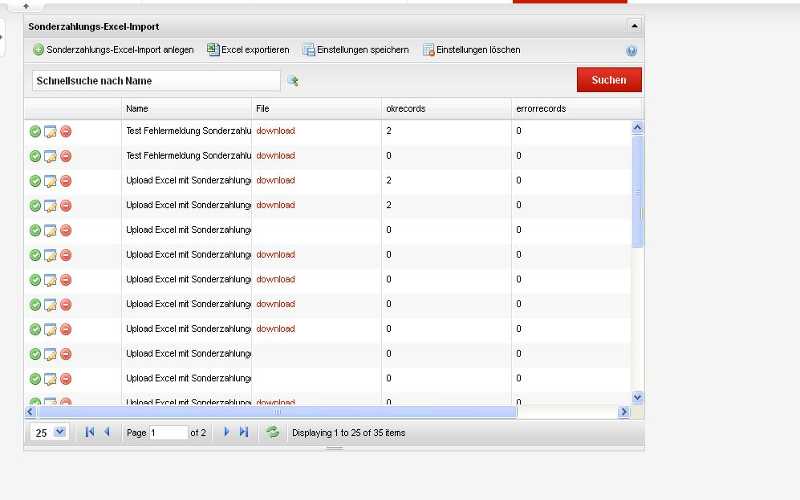Click edit icon of Test Fehlermeldung row with okrecords 2
800x500 pixels.
50,132
